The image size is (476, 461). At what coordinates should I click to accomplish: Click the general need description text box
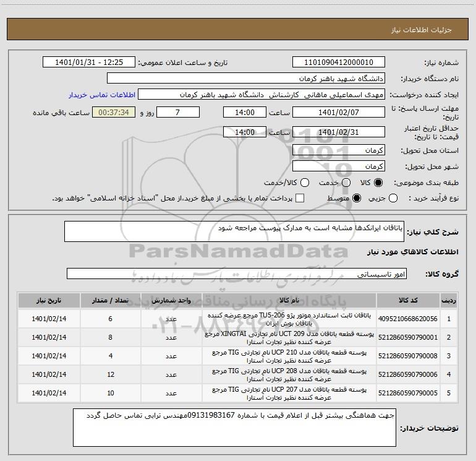pos(234,231)
